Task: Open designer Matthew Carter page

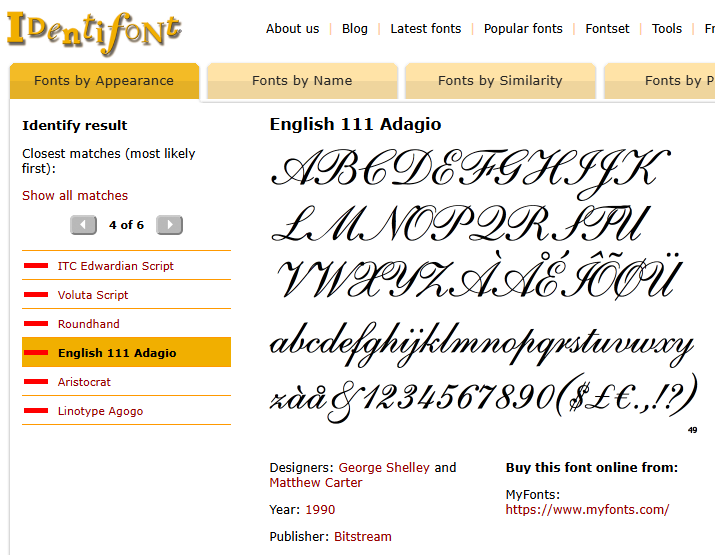Action: click(316, 482)
